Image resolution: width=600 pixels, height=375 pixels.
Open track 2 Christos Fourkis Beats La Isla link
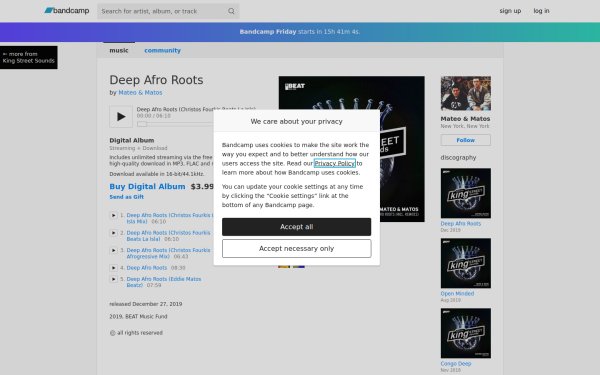coord(168,236)
